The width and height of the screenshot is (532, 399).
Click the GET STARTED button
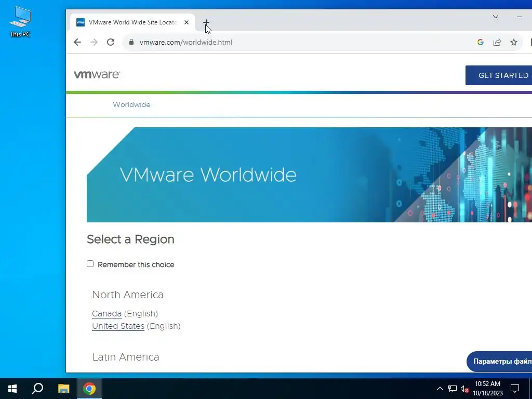(x=499, y=75)
